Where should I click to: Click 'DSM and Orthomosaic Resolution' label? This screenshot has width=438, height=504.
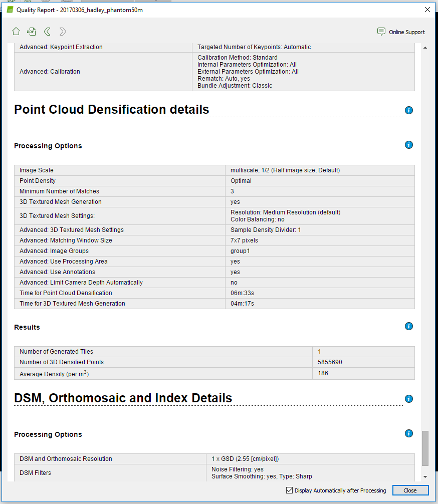coord(66,459)
